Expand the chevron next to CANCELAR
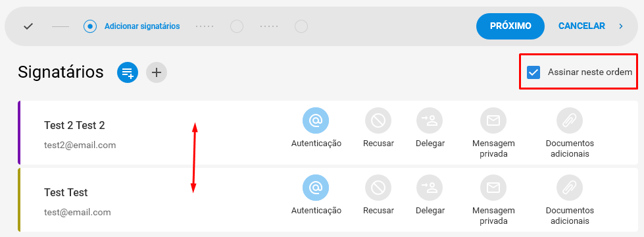Screen dimensions: 644x237 tap(621, 26)
